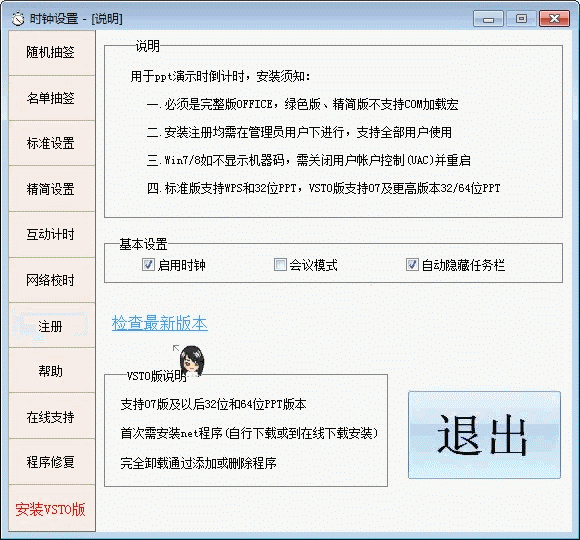Click the 基本设置 group label
This screenshot has height=540, width=580.
(143, 244)
